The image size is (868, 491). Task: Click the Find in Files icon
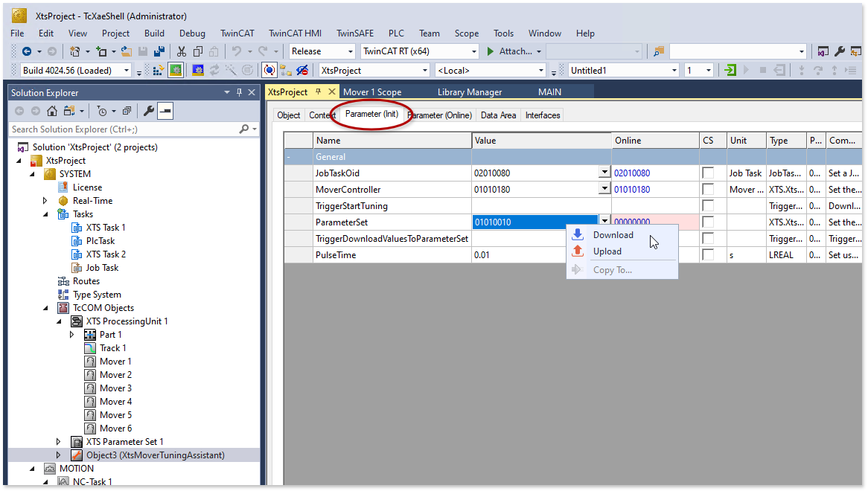(x=658, y=51)
